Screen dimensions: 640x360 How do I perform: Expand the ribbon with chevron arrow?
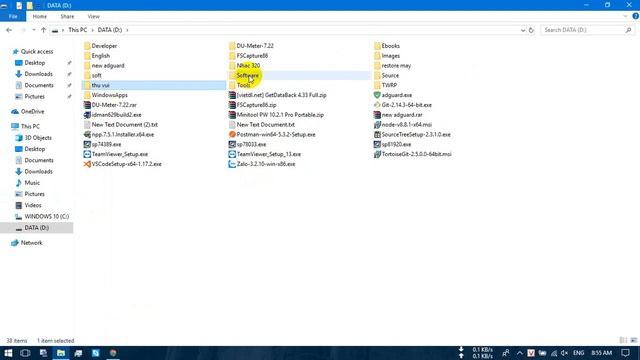coord(625,16)
